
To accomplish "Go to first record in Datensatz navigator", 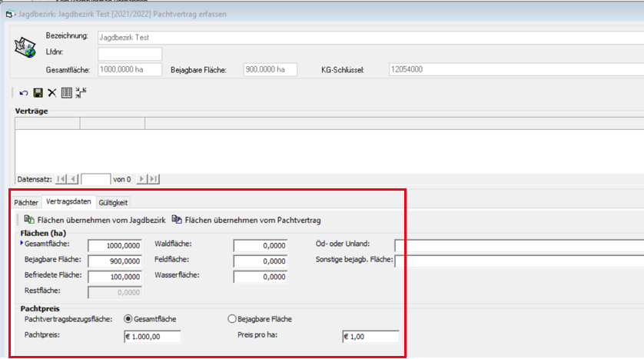I will tap(61, 179).
